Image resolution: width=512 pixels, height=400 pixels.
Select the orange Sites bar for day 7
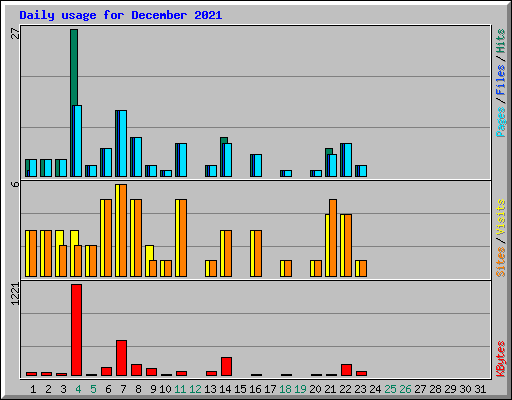[x=123, y=230]
